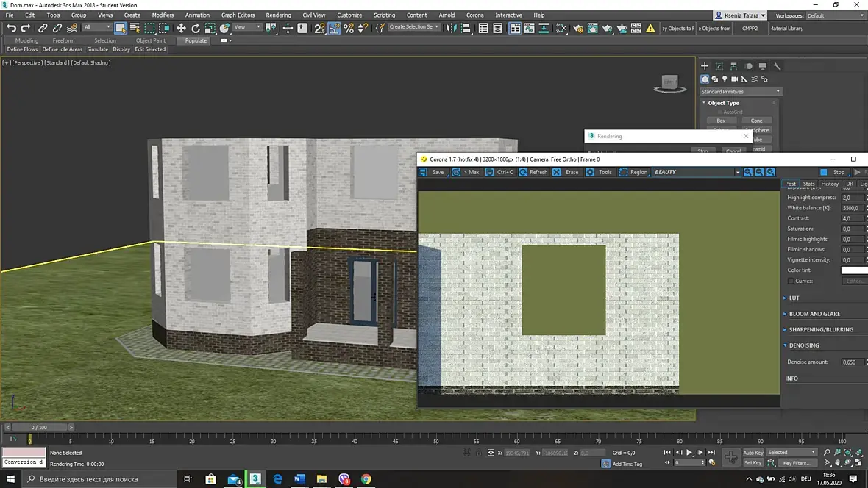Click Erase in Corona frame buffer
The height and width of the screenshot is (488, 868).
pos(566,172)
